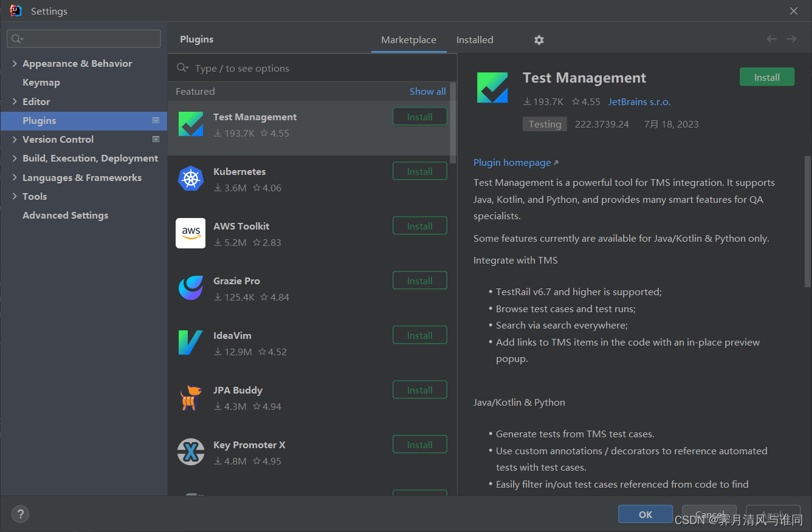Install the Key Promoter X plugin
812x532 pixels.
pyautogui.click(x=420, y=445)
